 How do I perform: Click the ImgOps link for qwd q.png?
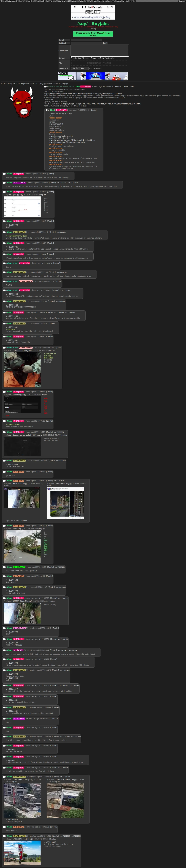(x=43, y=194)
